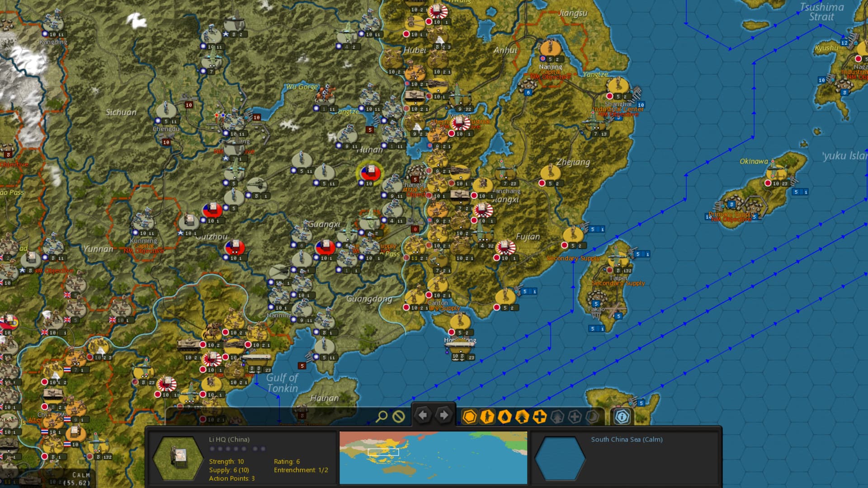Select the Japanese garrison unit at Nanjing
The height and width of the screenshot is (488, 868).
pyautogui.click(x=550, y=48)
